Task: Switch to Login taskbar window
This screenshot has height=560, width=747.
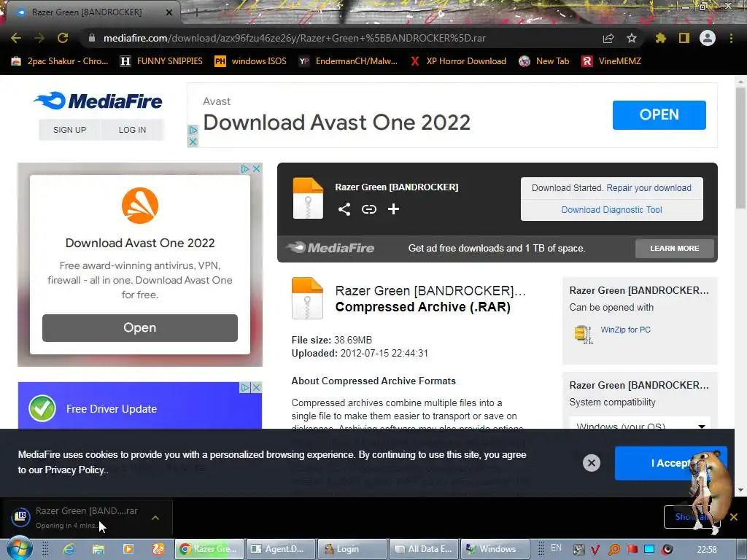Action: click(352, 549)
